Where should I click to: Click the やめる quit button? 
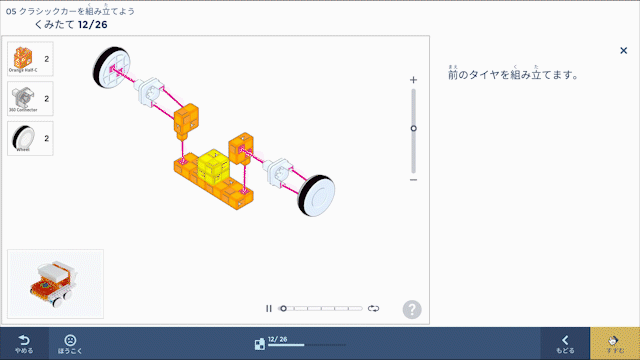(x=24, y=344)
